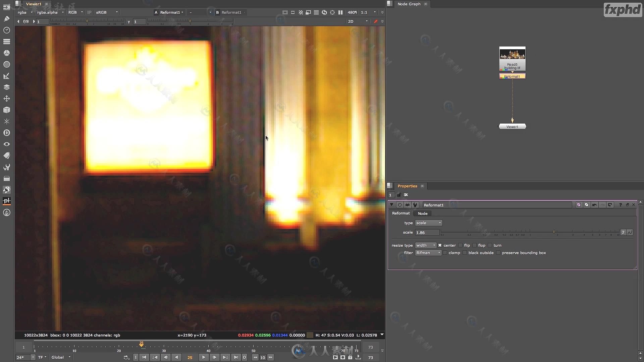The height and width of the screenshot is (362, 644).
Task: Open the Merge nodes layers icon
Action: tap(6, 87)
